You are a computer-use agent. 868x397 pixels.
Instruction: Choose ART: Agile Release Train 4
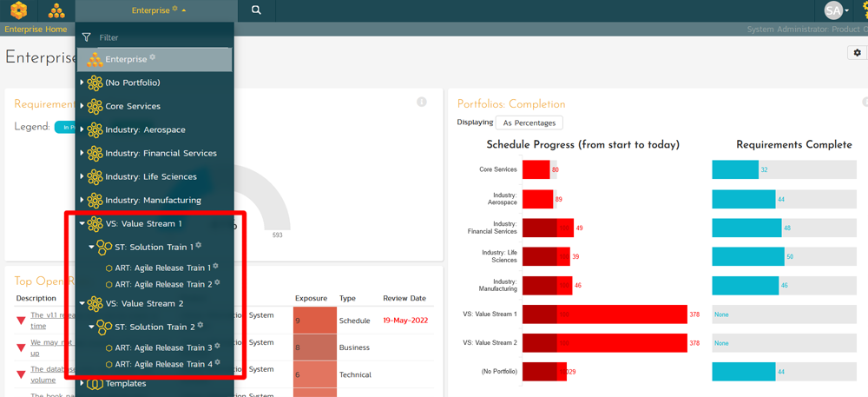(x=163, y=364)
